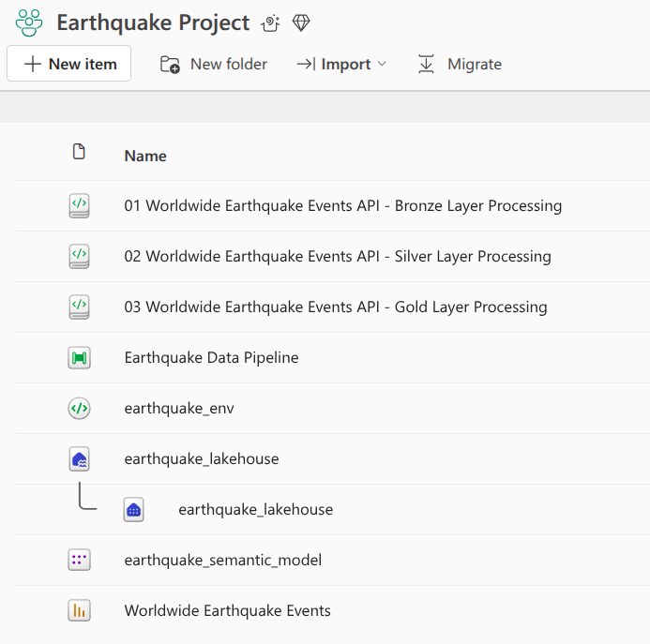Click the Migrate toolbar button
Screen dimensions: 650x644
(x=460, y=64)
